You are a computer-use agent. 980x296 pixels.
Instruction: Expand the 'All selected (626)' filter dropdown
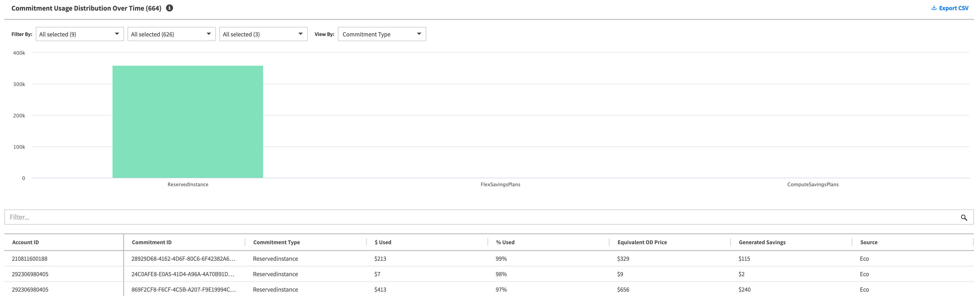click(171, 34)
